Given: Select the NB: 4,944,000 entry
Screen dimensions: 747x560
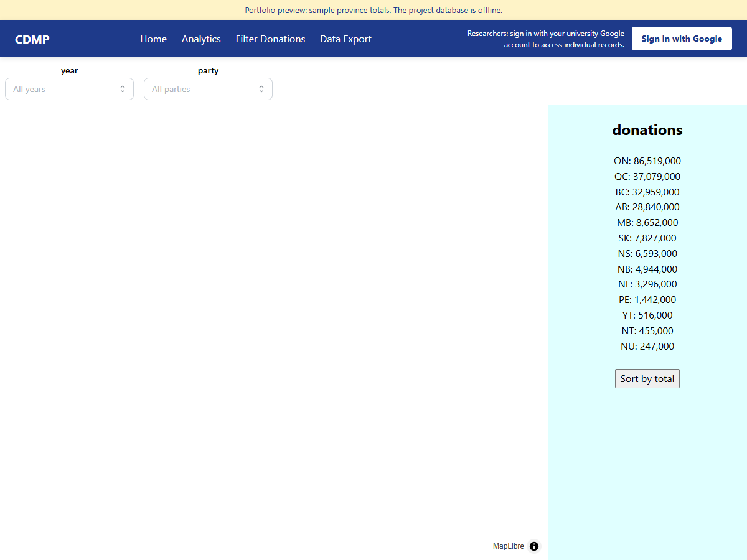Looking at the screenshot, I should tap(647, 269).
